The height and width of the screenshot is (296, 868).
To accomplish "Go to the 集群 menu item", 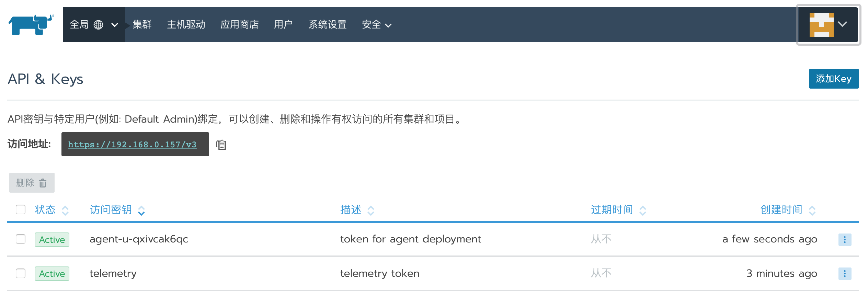I will (142, 25).
